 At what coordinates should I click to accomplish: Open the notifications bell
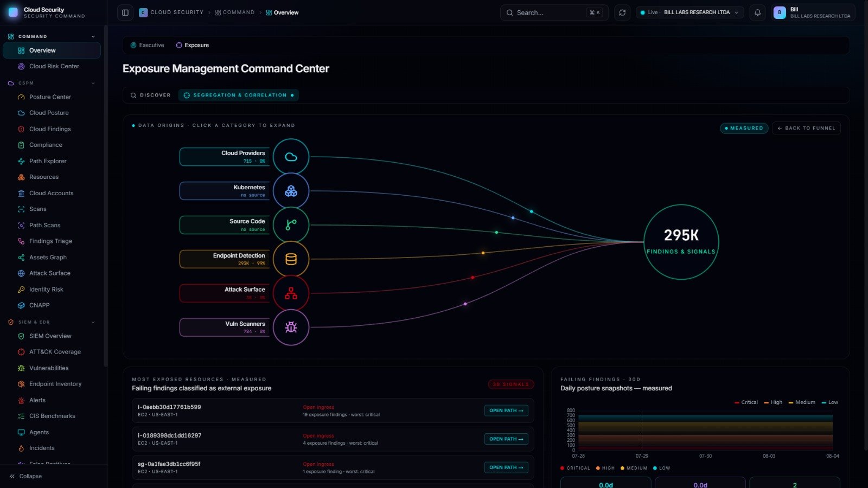(757, 12)
